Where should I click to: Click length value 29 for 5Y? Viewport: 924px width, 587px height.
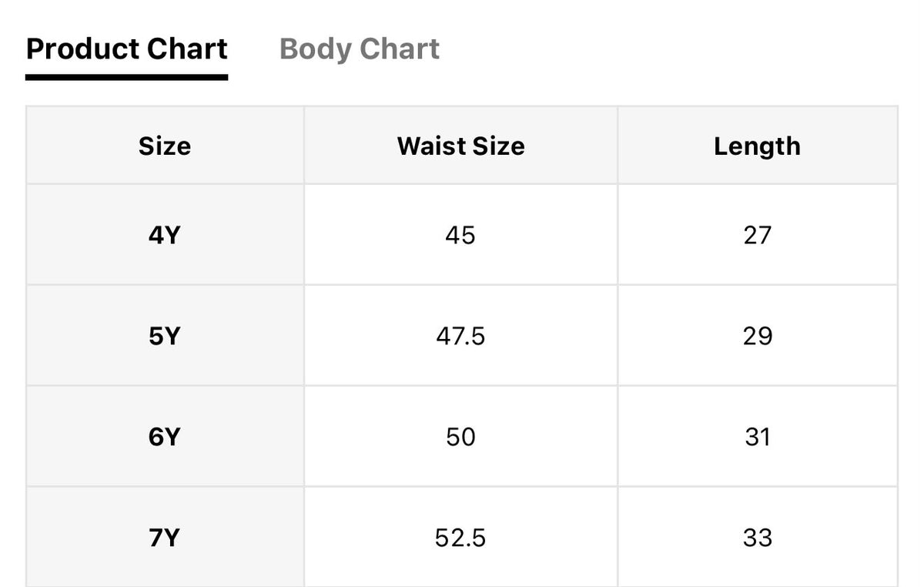pos(758,336)
